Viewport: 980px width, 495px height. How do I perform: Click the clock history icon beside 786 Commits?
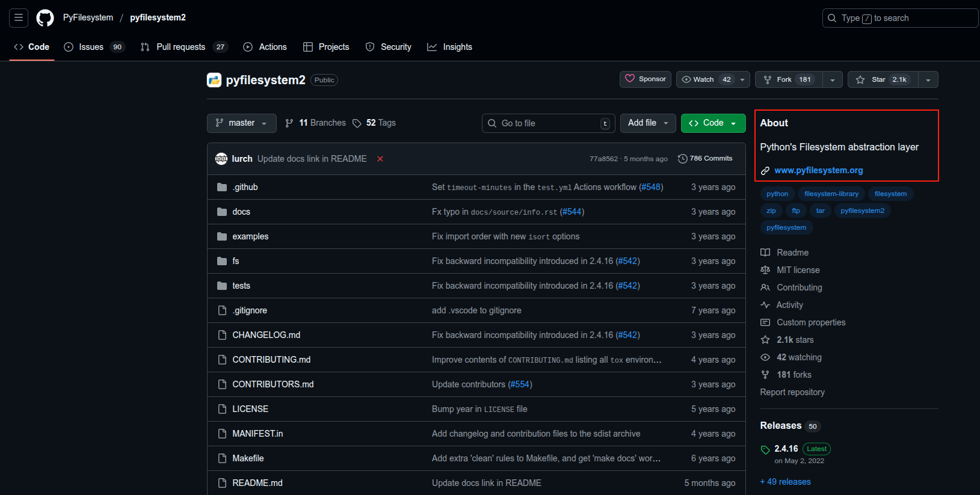pos(682,159)
